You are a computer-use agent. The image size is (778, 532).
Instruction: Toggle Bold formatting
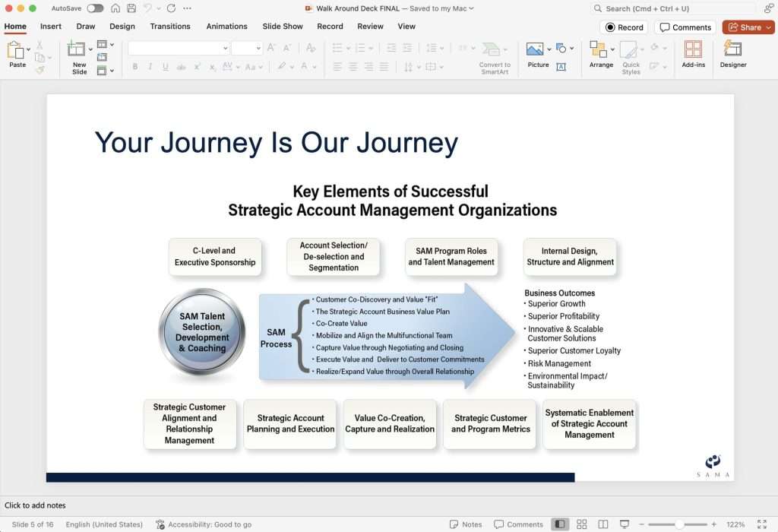point(135,67)
